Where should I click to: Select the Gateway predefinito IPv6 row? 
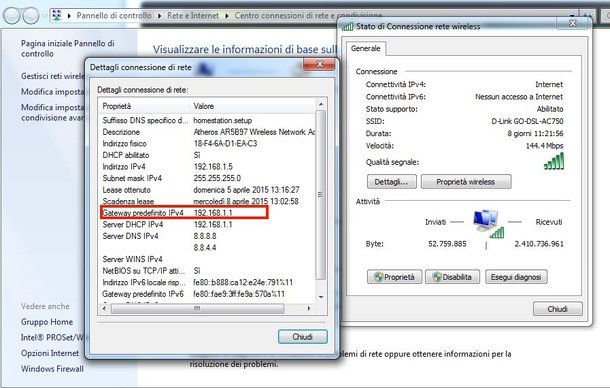pos(208,294)
